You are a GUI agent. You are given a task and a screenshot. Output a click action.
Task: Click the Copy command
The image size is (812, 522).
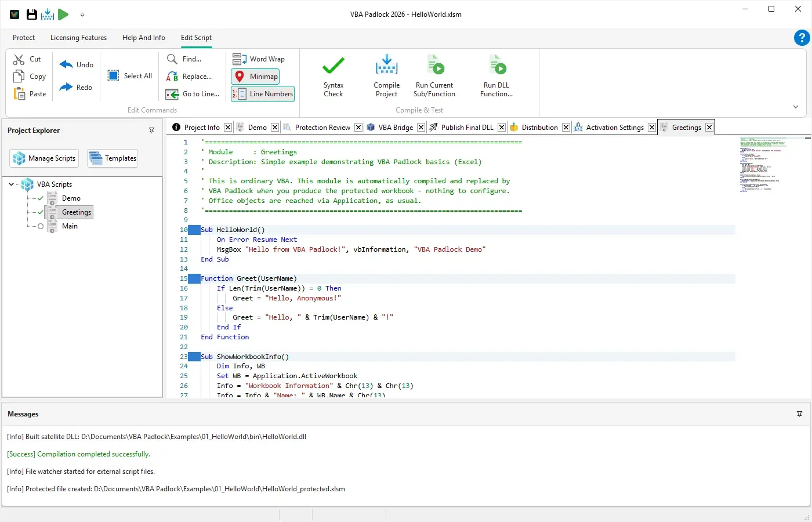(x=30, y=77)
